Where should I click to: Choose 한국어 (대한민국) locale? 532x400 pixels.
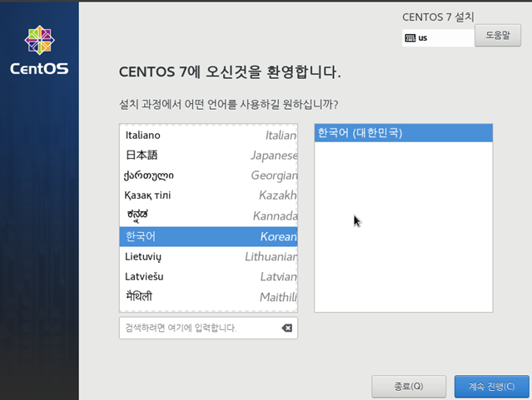404,133
